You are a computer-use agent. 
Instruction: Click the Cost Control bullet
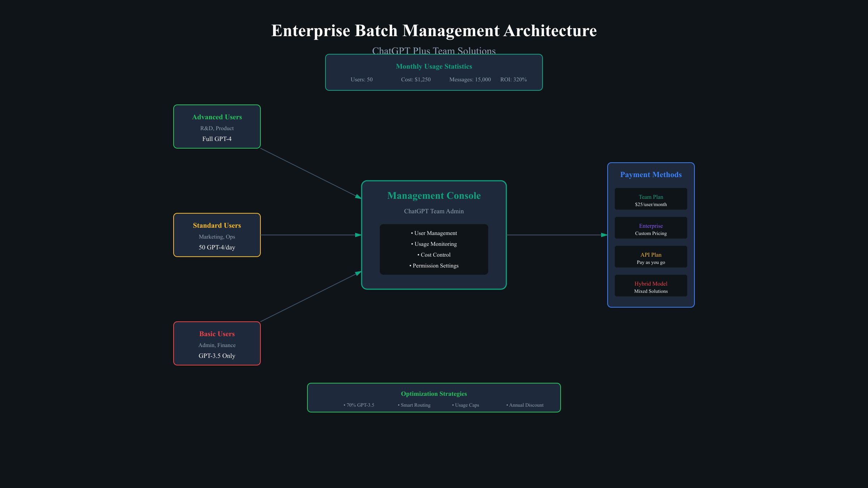(x=434, y=255)
